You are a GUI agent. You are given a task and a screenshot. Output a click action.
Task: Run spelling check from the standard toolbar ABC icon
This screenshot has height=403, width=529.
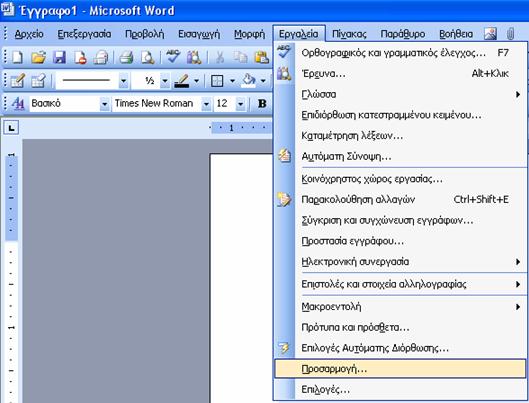tap(173, 57)
